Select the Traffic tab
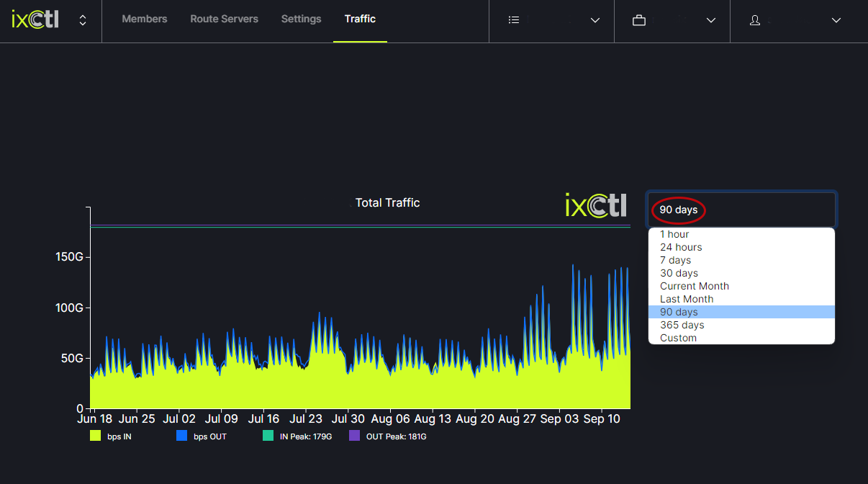 click(x=360, y=19)
